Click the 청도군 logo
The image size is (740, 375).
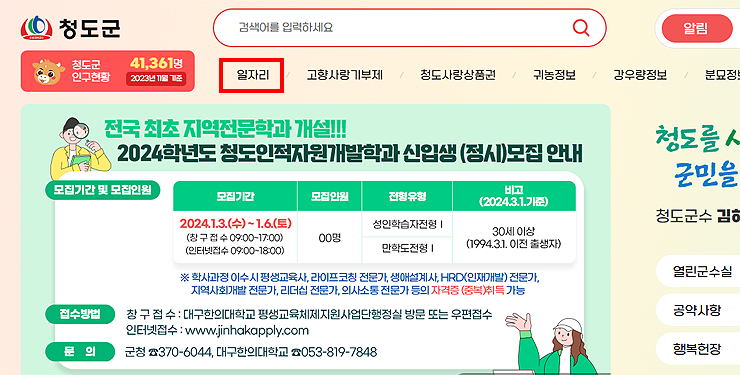point(71,28)
